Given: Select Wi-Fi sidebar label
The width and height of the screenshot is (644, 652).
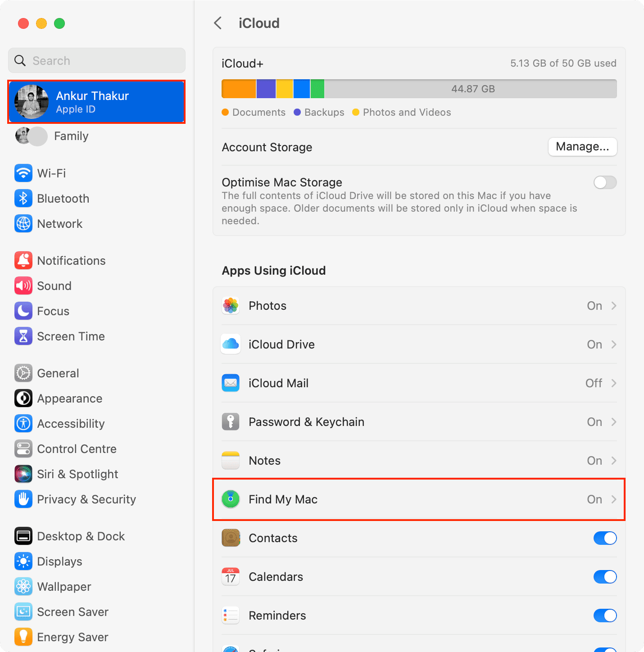Looking at the screenshot, I should pos(51,173).
